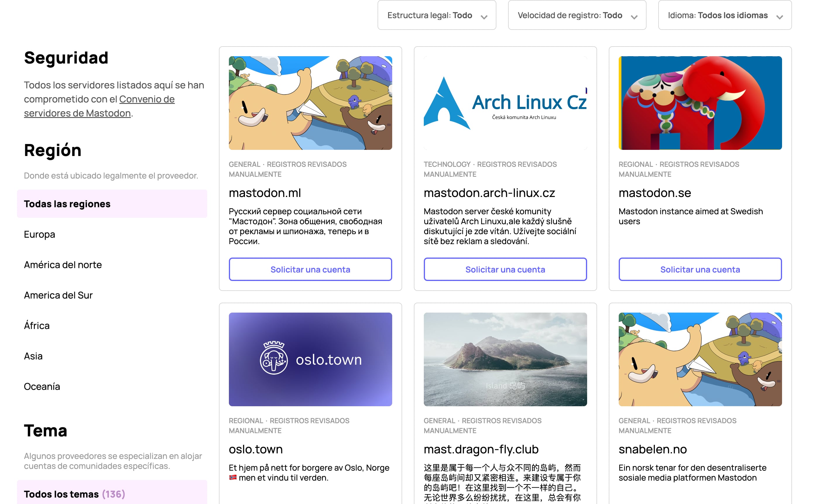The width and height of the screenshot is (816, 504).
Task: Click the chevron arrow on the Idioma filter
Action: pos(779,17)
